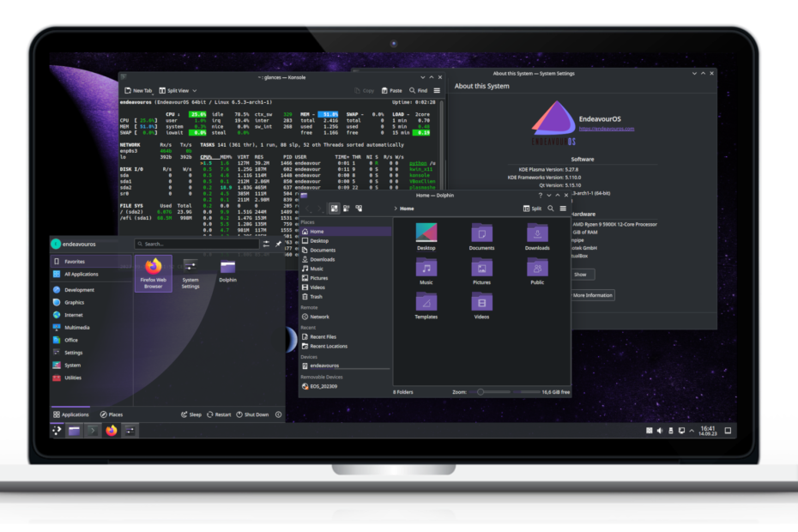This screenshot has height=532, width=798.
Task: Expand more power options in the launcher
Action: (x=280, y=414)
